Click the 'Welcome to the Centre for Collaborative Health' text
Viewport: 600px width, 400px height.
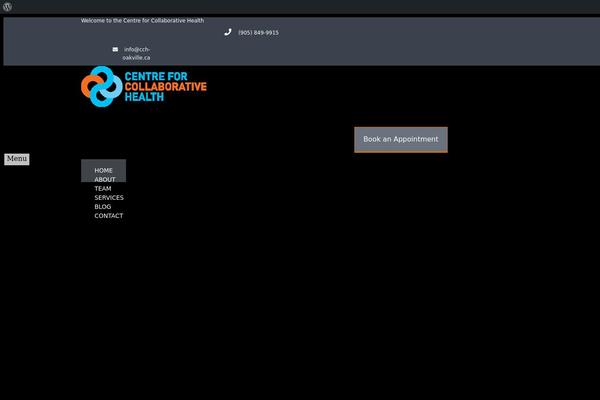tap(142, 21)
